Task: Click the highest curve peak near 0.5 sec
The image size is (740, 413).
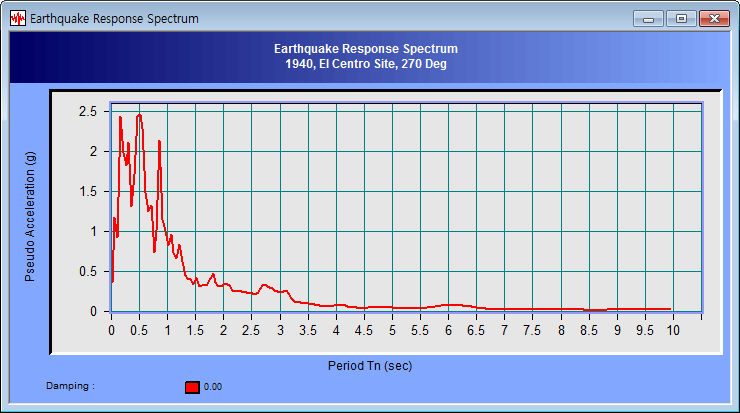Action: pos(139,114)
